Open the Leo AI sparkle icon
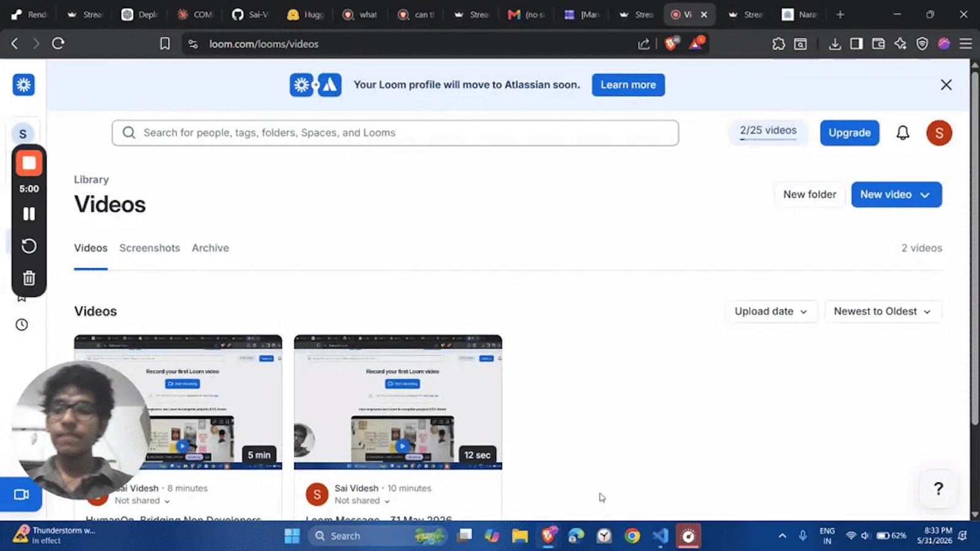The image size is (980, 551). coord(900,43)
